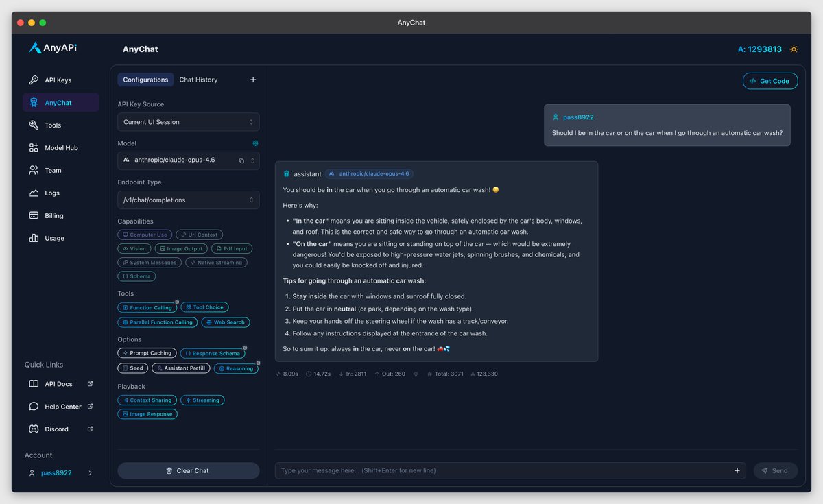
Task: Open the Model Hub section
Action: coord(61,148)
